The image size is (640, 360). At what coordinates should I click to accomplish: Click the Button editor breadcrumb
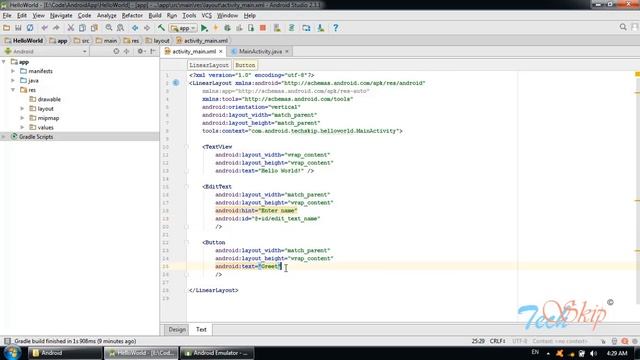(x=245, y=65)
